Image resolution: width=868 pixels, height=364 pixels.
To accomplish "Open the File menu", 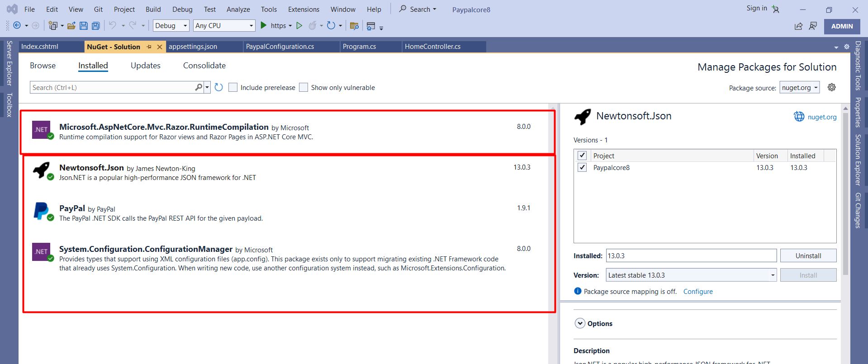I will 29,9.
